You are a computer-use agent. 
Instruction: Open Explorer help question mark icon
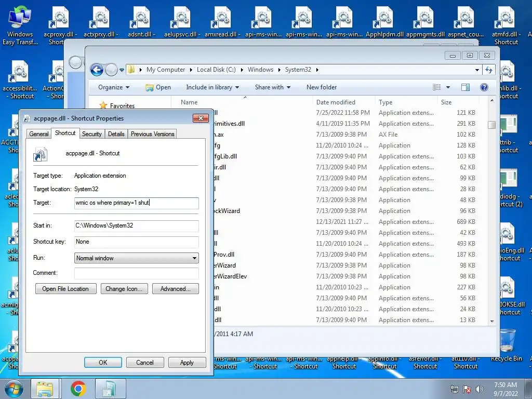(484, 87)
